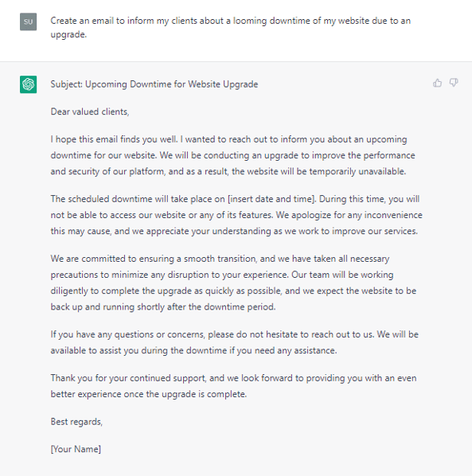Click the thumbs down feedback icon
Viewport: 472px width, 476px height.
454,83
